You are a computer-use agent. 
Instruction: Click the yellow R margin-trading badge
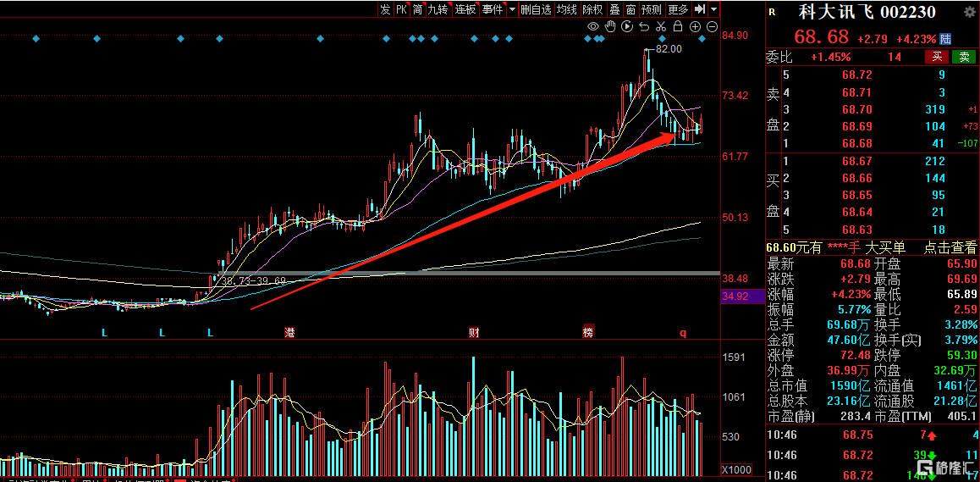772,11
